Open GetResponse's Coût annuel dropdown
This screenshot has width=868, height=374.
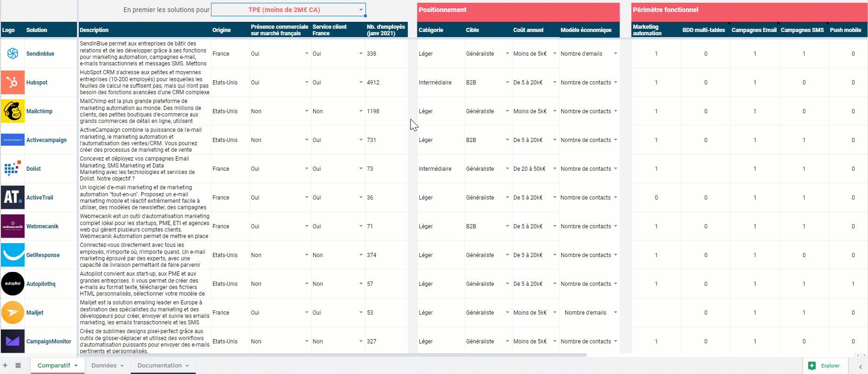point(555,255)
